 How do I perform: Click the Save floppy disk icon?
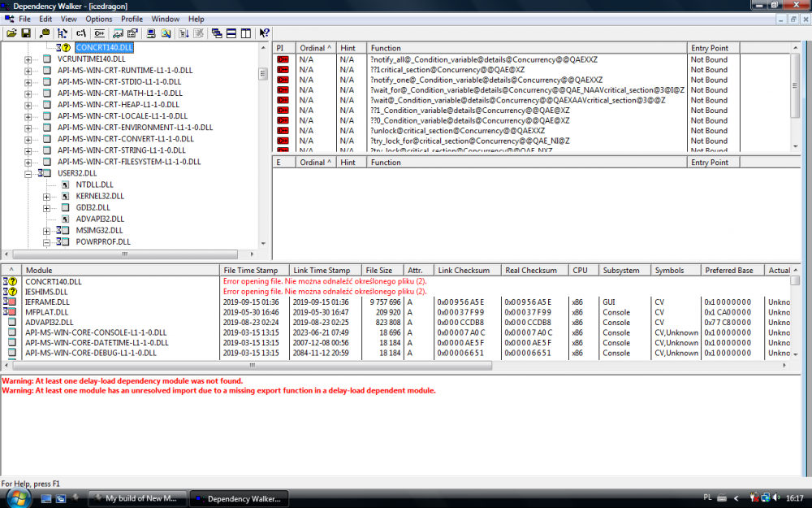26,33
